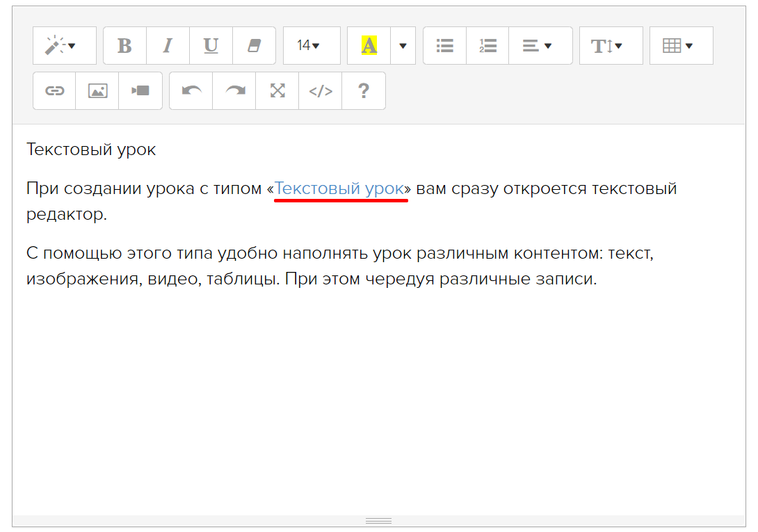Insert a numbered ordered list
Viewport: 758px width, 532px height.
(x=487, y=46)
